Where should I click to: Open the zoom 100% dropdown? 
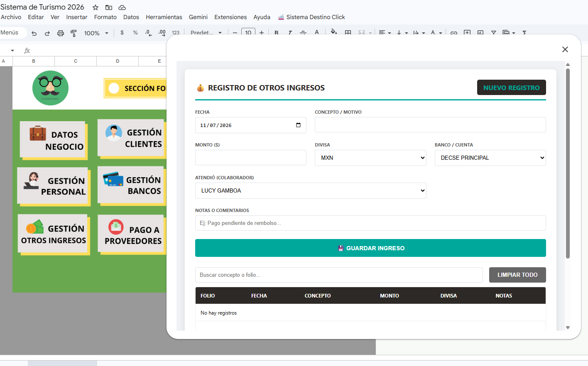96,33
